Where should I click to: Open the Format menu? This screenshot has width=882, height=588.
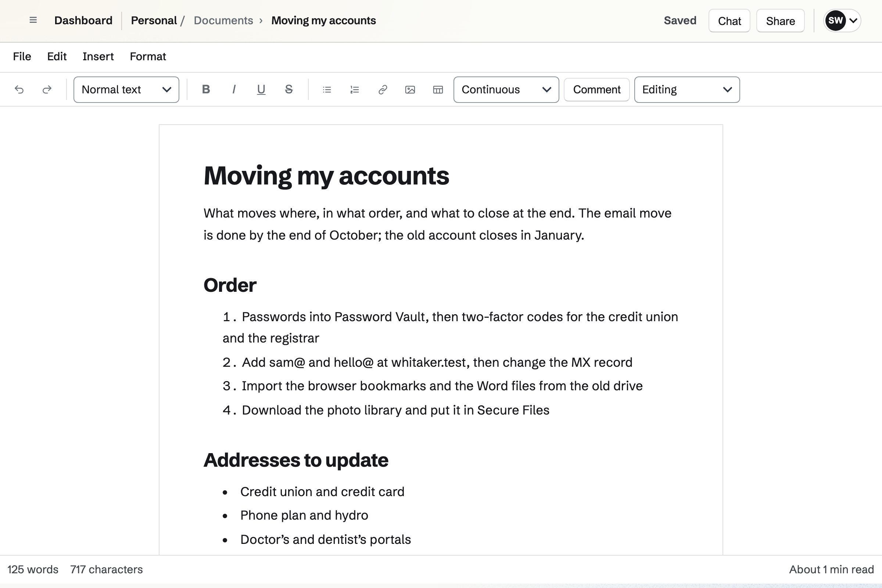point(148,57)
